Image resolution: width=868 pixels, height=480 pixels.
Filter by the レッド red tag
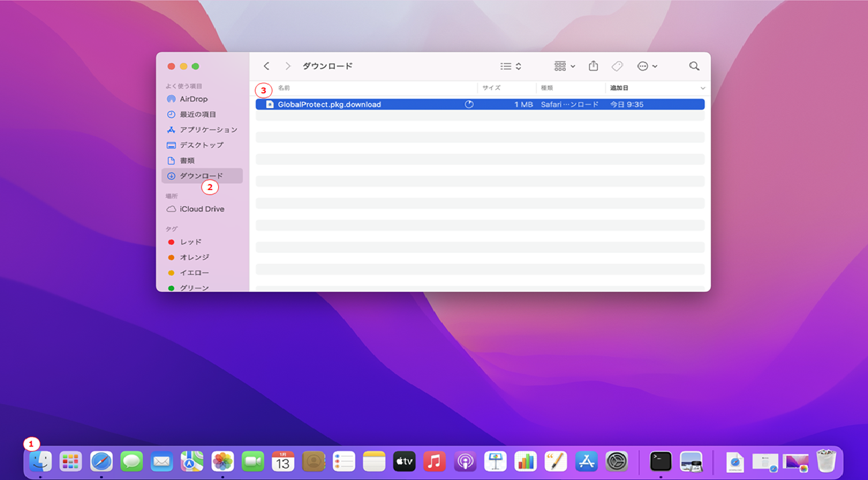pos(191,242)
